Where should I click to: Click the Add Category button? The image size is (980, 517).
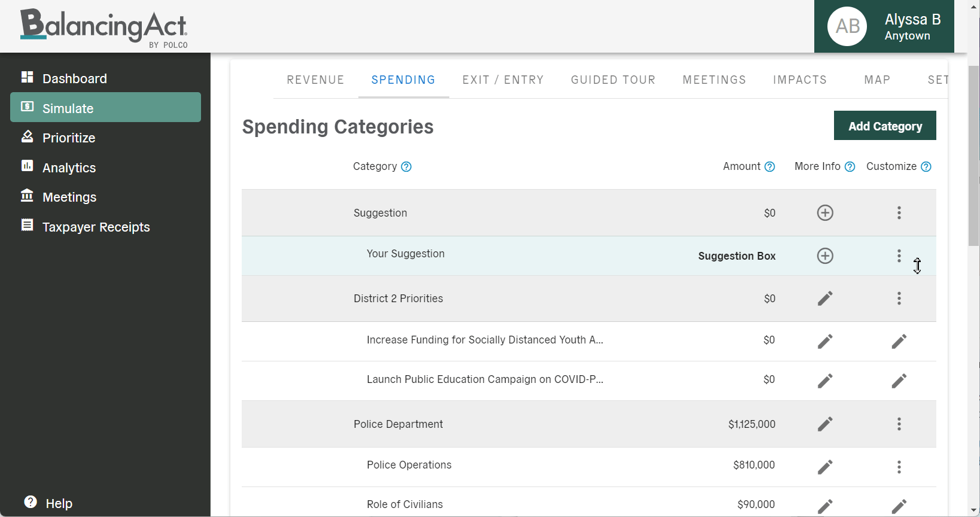click(x=885, y=126)
